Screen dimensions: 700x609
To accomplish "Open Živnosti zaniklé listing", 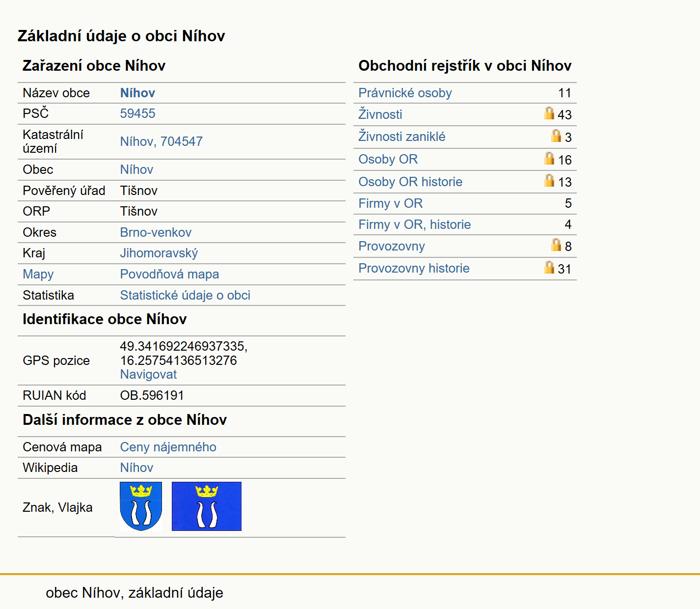I will (x=402, y=137).
